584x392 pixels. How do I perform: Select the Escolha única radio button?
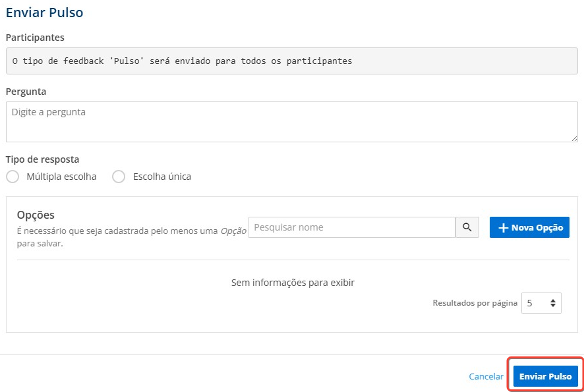[x=119, y=177]
